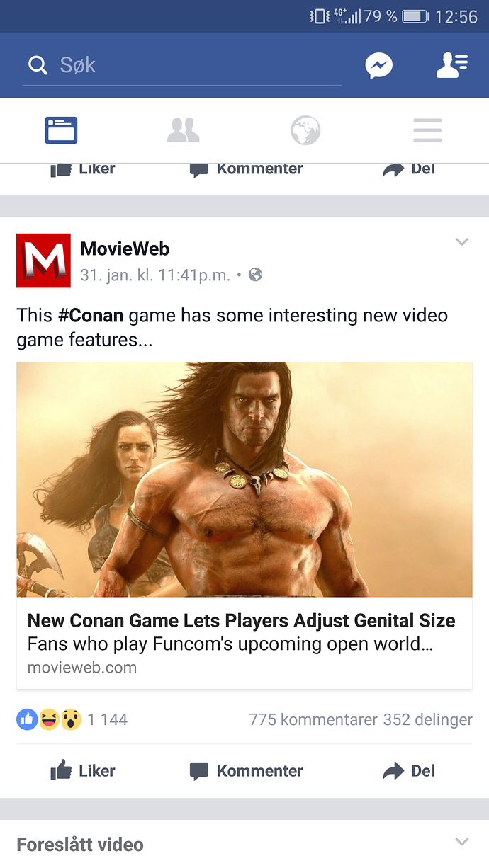This screenshot has width=489, height=868.
Task: Click the Søk search field
Action: 182,66
